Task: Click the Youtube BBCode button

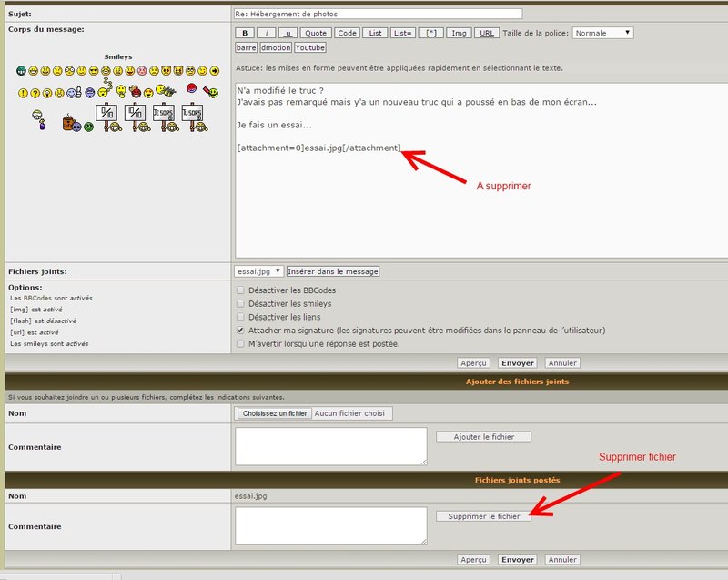Action: [x=309, y=47]
